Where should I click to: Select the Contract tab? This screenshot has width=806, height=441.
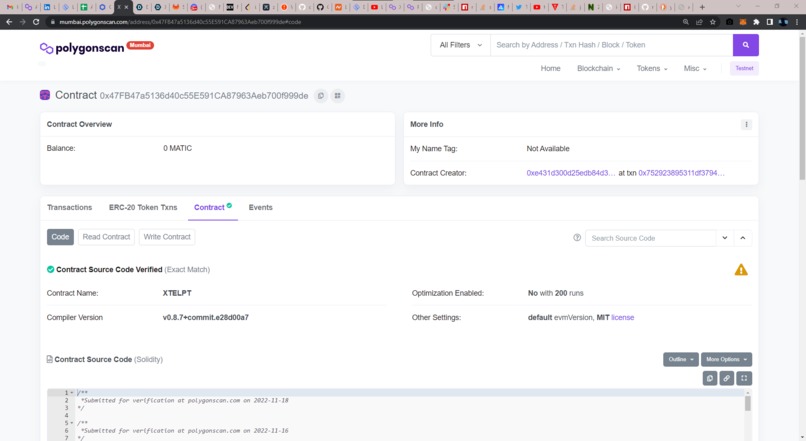(x=213, y=208)
